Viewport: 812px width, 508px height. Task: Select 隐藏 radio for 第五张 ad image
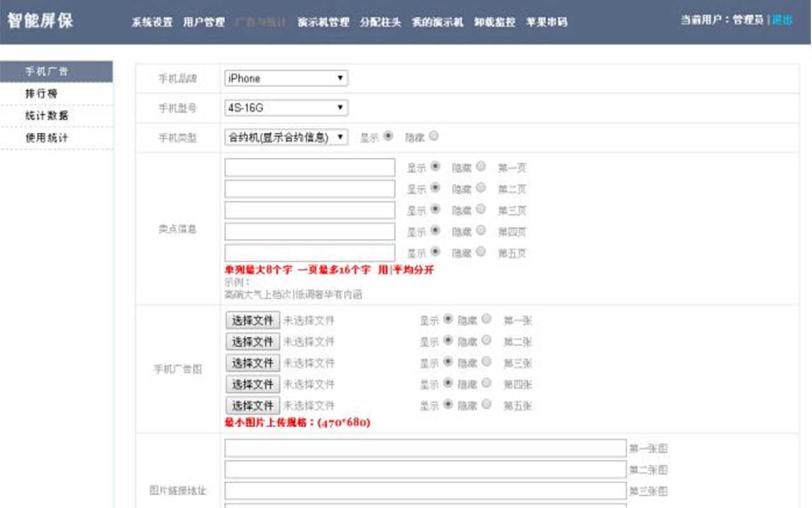(x=487, y=404)
